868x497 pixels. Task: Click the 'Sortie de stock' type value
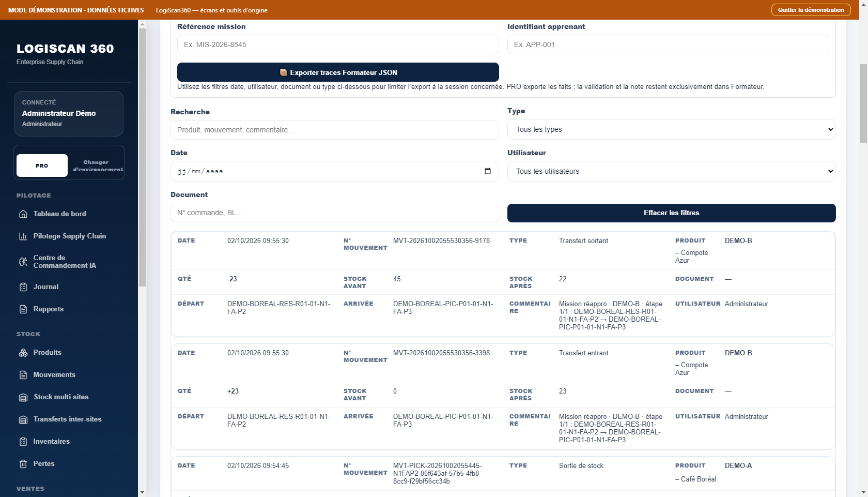581,466
